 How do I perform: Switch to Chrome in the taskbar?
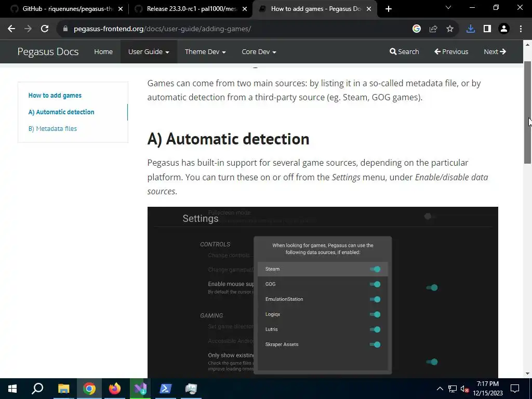(89, 389)
